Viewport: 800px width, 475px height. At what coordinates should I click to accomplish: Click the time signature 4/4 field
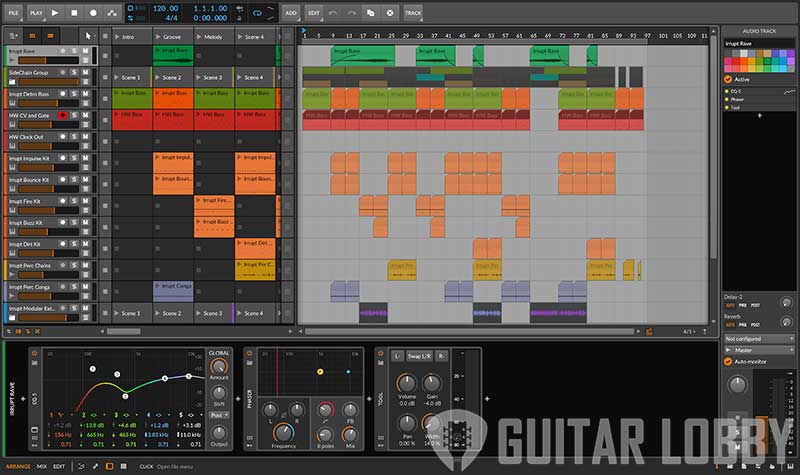[171, 18]
